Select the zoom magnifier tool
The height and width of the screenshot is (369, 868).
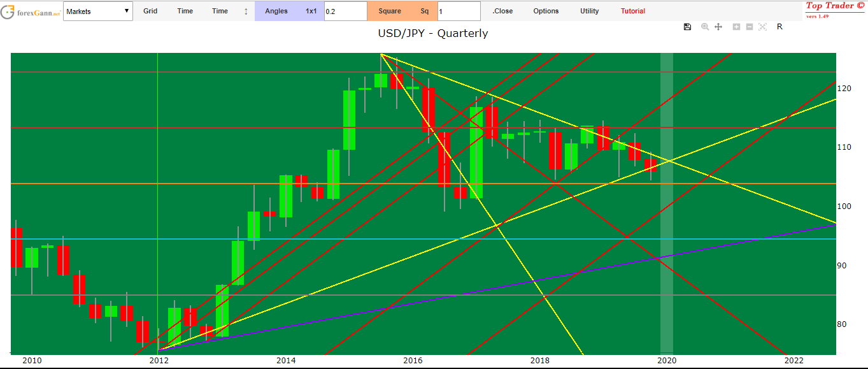tap(705, 27)
